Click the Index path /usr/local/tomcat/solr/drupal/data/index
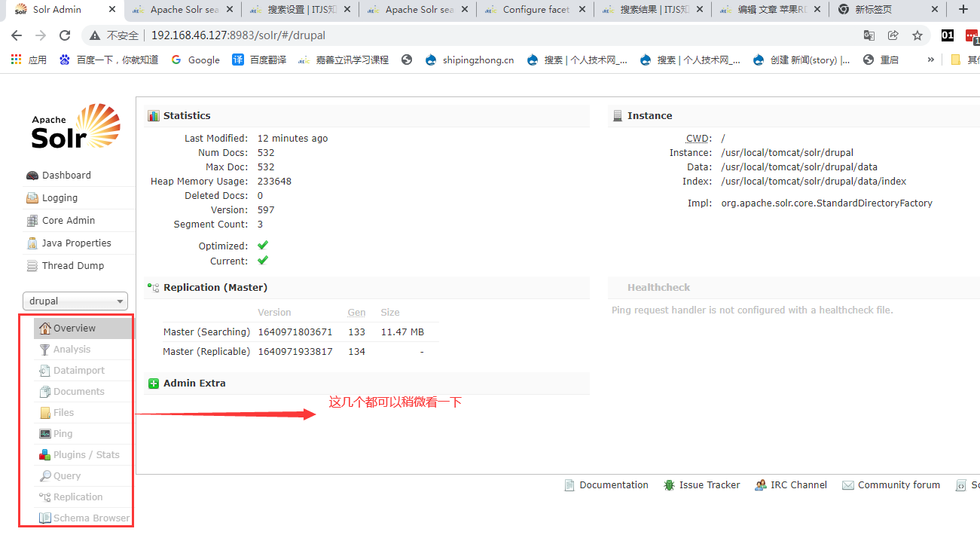The width and height of the screenshot is (980, 544). point(814,182)
